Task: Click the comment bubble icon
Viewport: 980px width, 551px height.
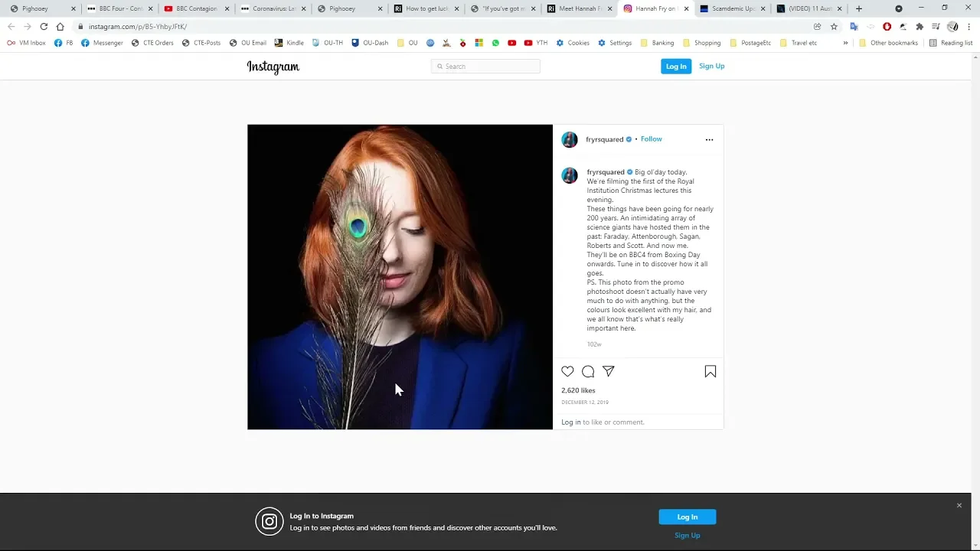Action: coord(588,371)
